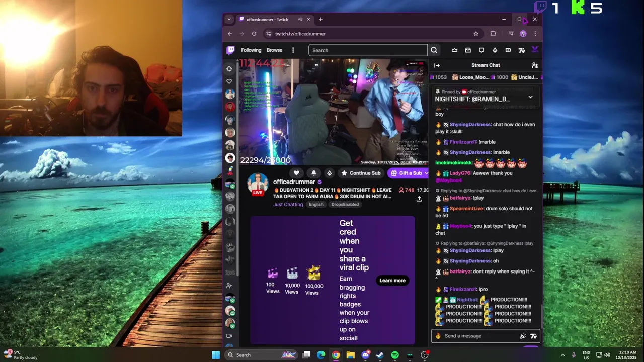Open 7TV icon in top nav

point(521,50)
